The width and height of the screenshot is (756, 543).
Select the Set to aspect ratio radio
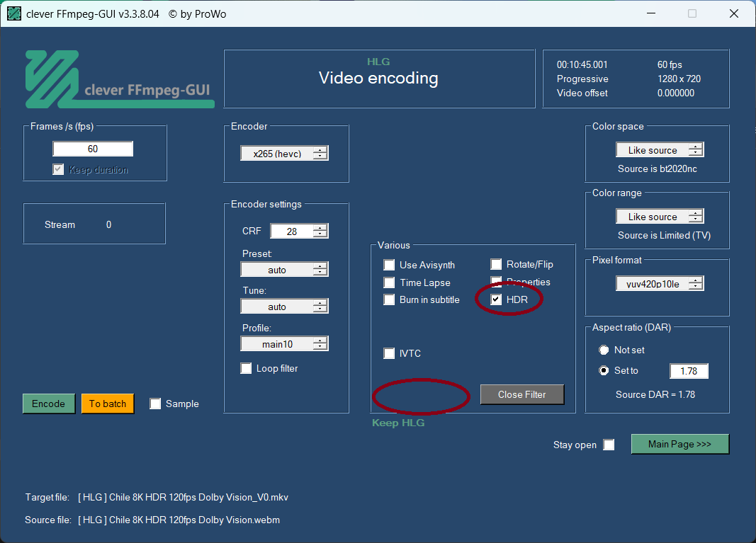pyautogui.click(x=604, y=370)
